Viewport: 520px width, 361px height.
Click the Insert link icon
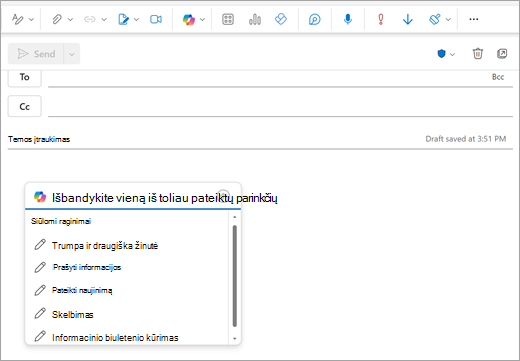pyautogui.click(x=90, y=19)
